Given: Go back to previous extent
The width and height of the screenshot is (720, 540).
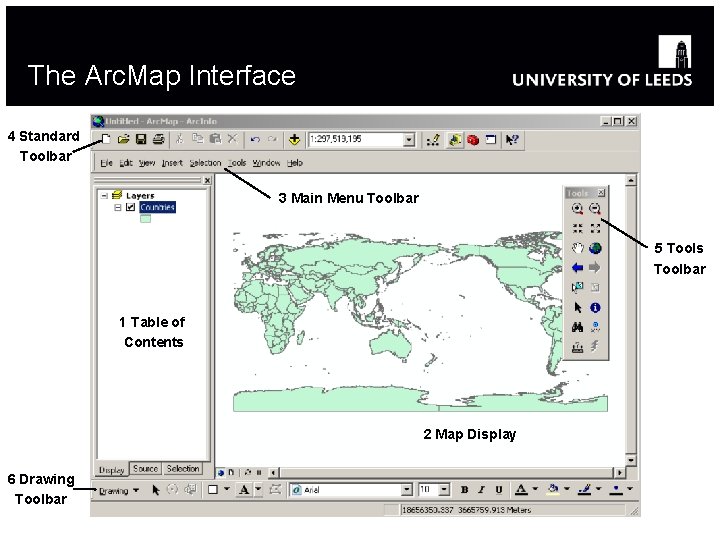Looking at the screenshot, I should pyautogui.click(x=578, y=268).
